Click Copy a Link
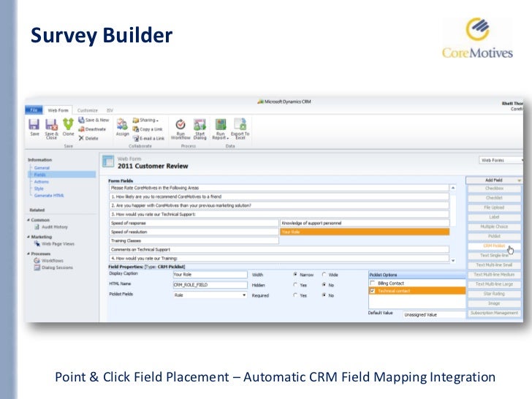This screenshot has width=532, height=399. [x=148, y=129]
